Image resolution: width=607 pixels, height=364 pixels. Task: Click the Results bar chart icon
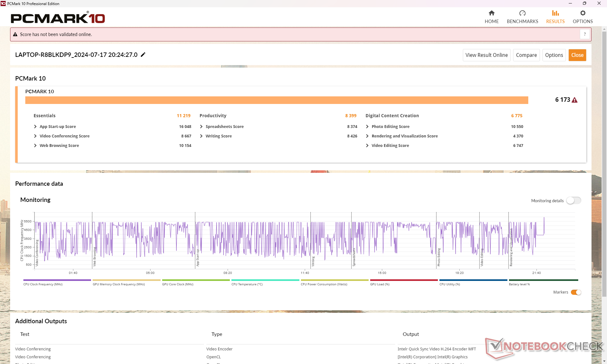click(x=555, y=13)
